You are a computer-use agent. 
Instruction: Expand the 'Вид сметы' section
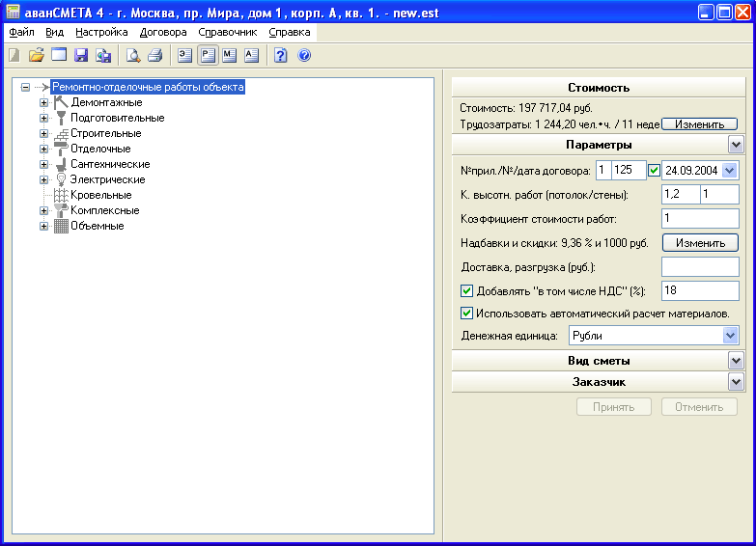736,361
